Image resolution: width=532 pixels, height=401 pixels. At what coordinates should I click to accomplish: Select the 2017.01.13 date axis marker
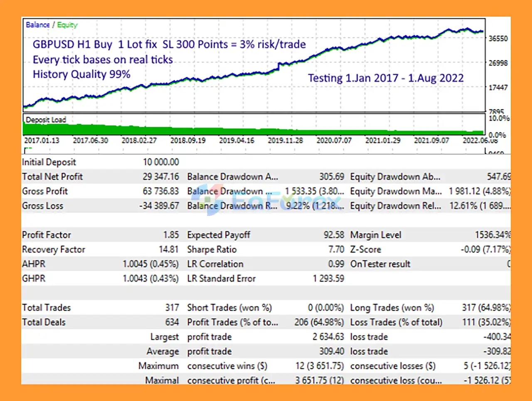coord(42,141)
